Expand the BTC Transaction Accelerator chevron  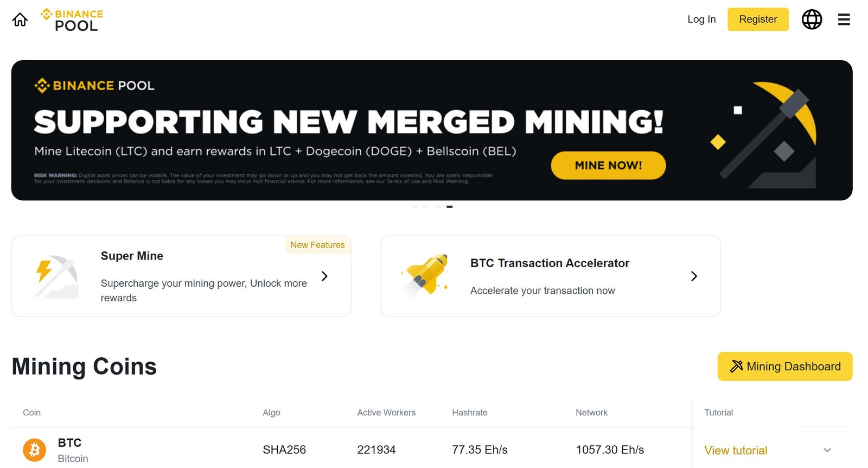694,276
